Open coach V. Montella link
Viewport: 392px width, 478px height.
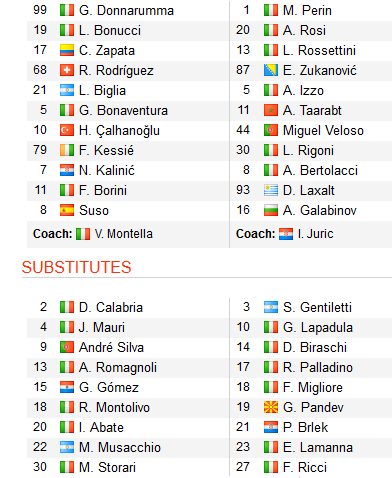point(124,234)
